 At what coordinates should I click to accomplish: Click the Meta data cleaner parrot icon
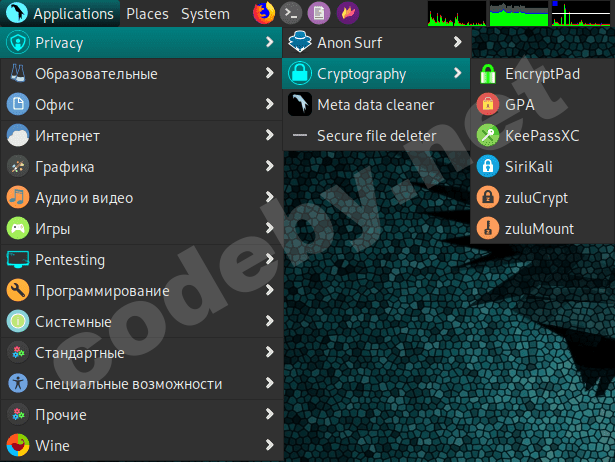[x=300, y=104]
